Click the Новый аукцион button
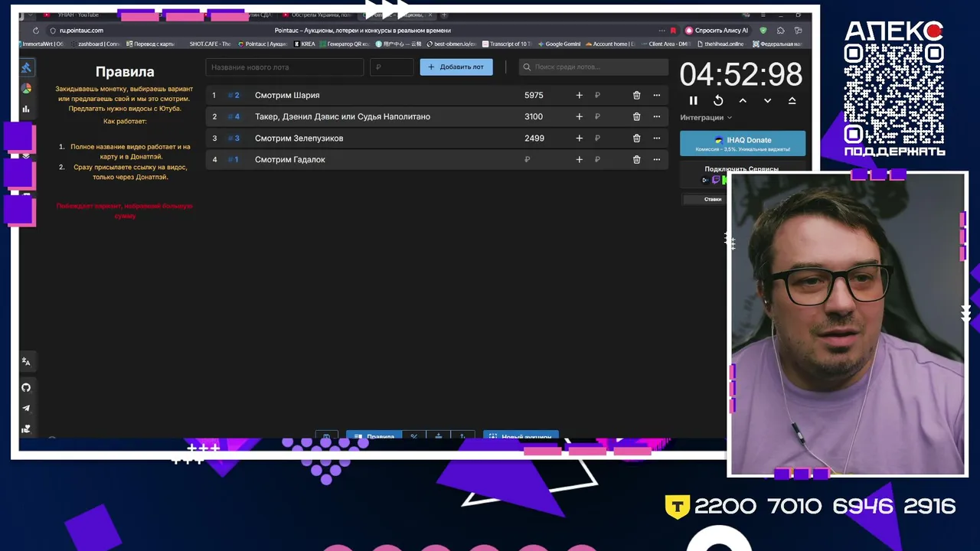Screen dimensions: 980x551 [x=521, y=435]
